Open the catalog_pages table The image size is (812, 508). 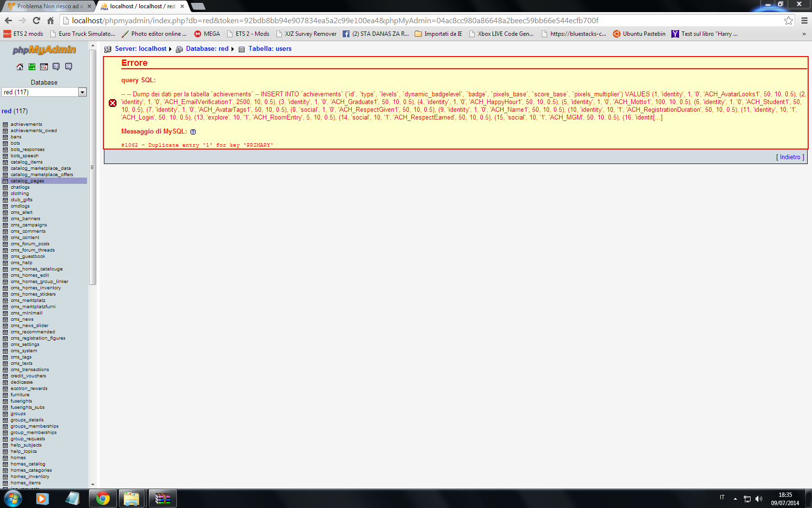(x=28, y=181)
